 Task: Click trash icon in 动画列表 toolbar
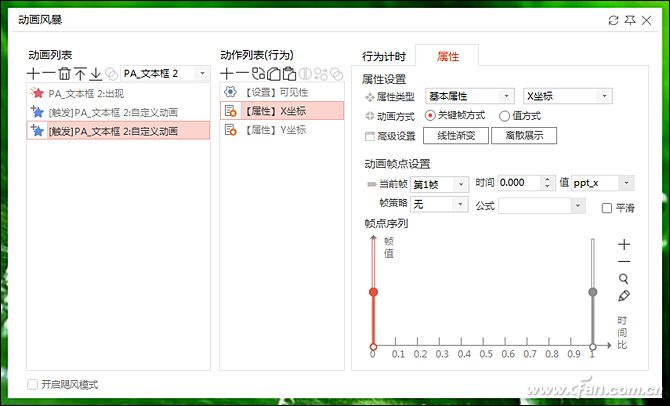pyautogui.click(x=64, y=74)
